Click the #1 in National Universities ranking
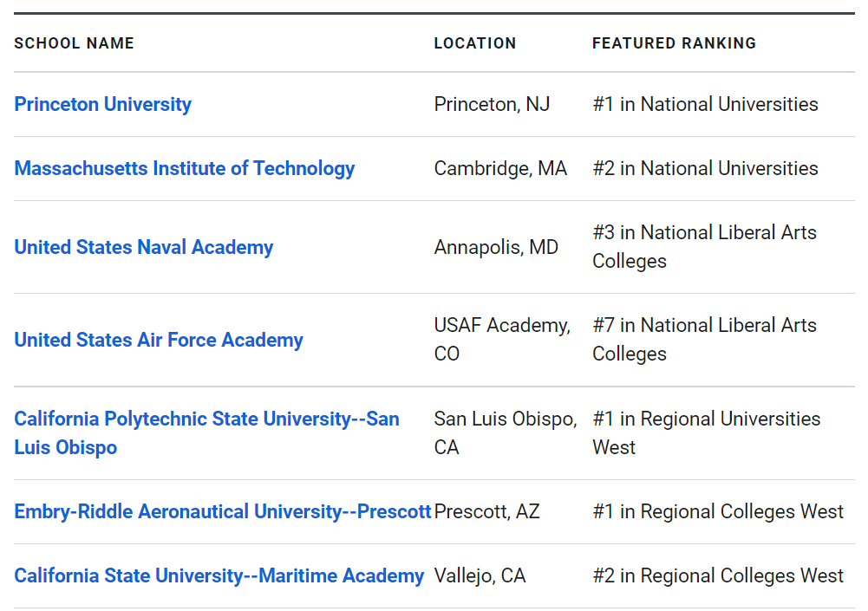This screenshot has width=868, height=611. pyautogui.click(x=705, y=104)
